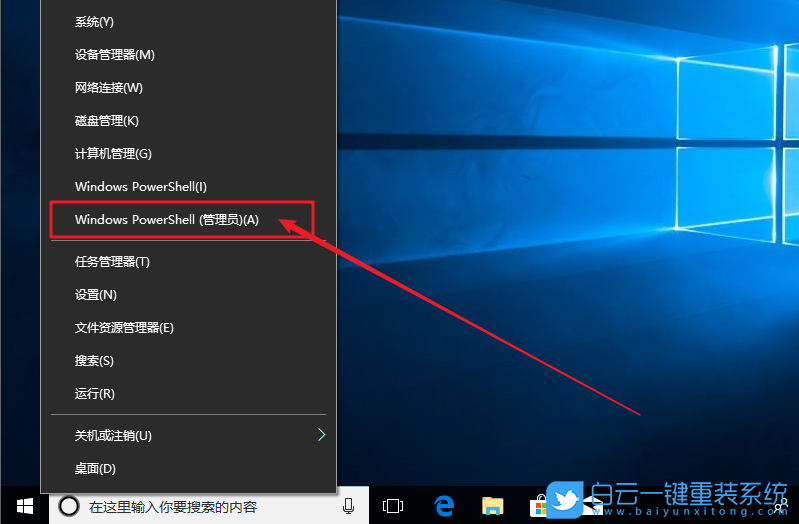Open 文件资源管理器(E) menu entry

tap(124, 327)
